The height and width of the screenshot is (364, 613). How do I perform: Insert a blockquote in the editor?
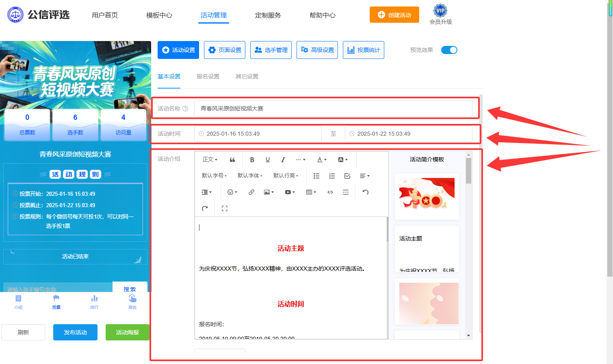tap(232, 160)
